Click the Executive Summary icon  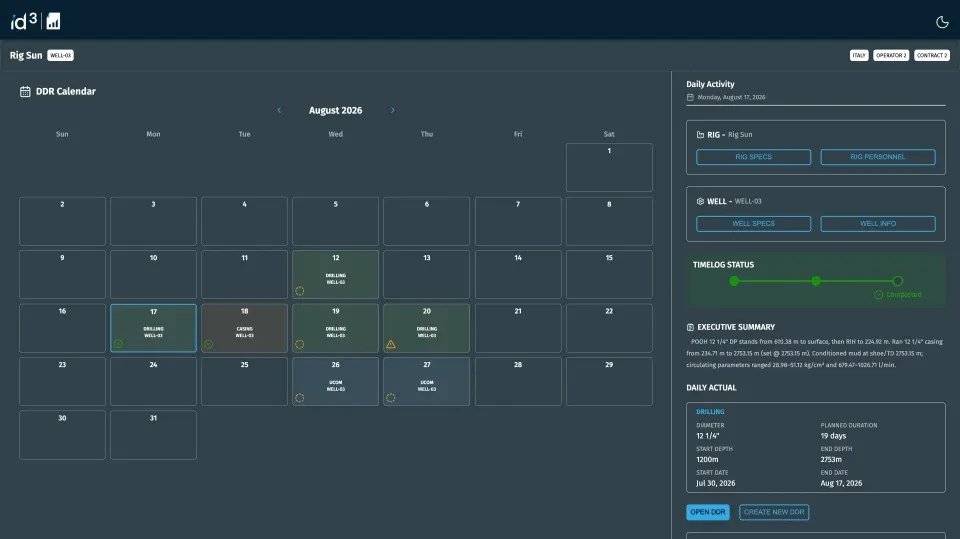pos(690,327)
